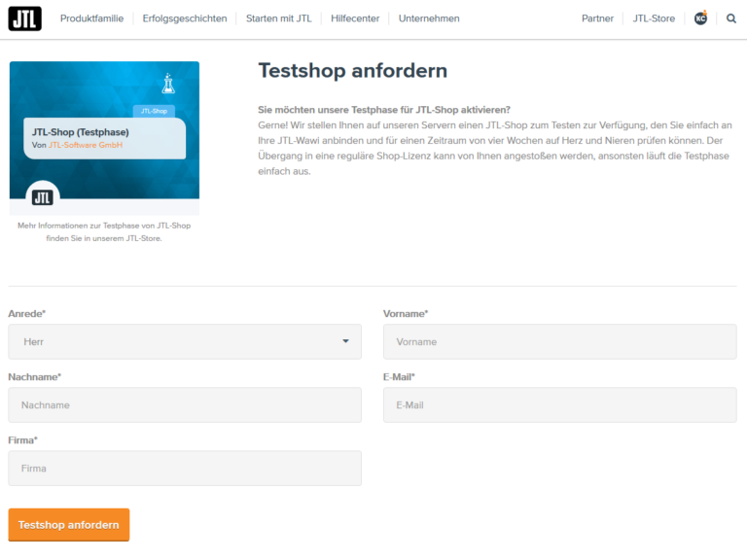747x560 pixels.
Task: Click the Firma text field
Action: (185, 469)
